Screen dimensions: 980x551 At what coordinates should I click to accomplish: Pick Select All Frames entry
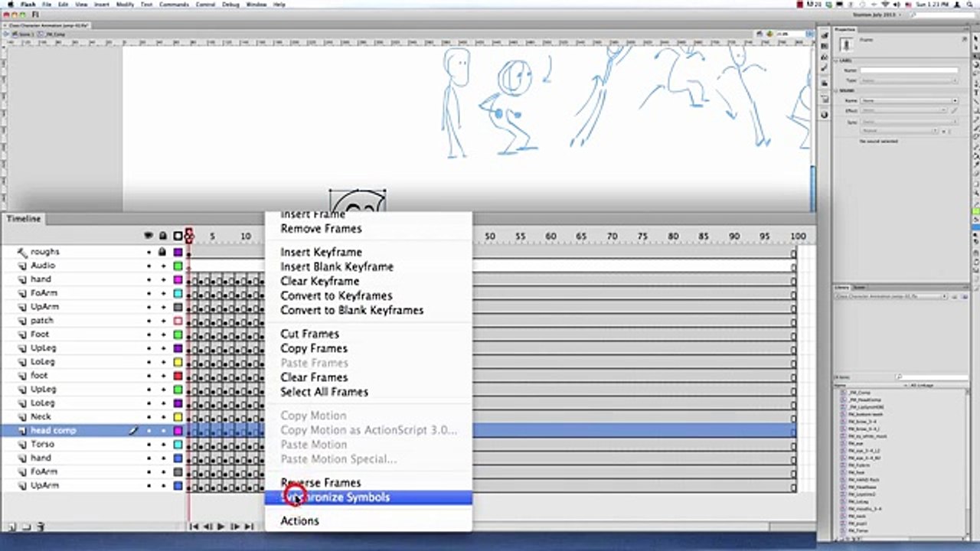click(x=368, y=392)
